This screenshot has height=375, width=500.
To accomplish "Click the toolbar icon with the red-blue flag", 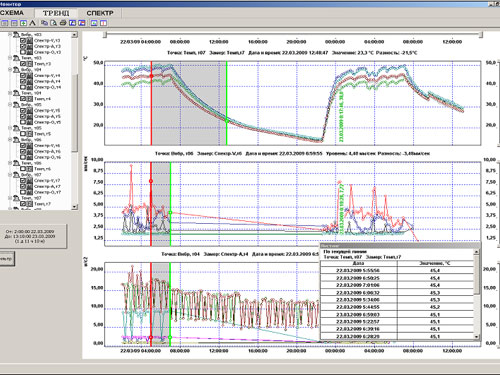I will click(82, 23).
